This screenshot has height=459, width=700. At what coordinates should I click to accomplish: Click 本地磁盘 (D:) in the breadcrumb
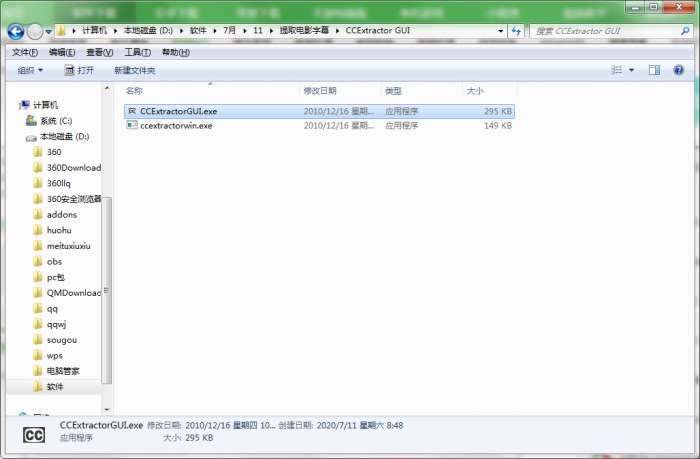(x=148, y=30)
